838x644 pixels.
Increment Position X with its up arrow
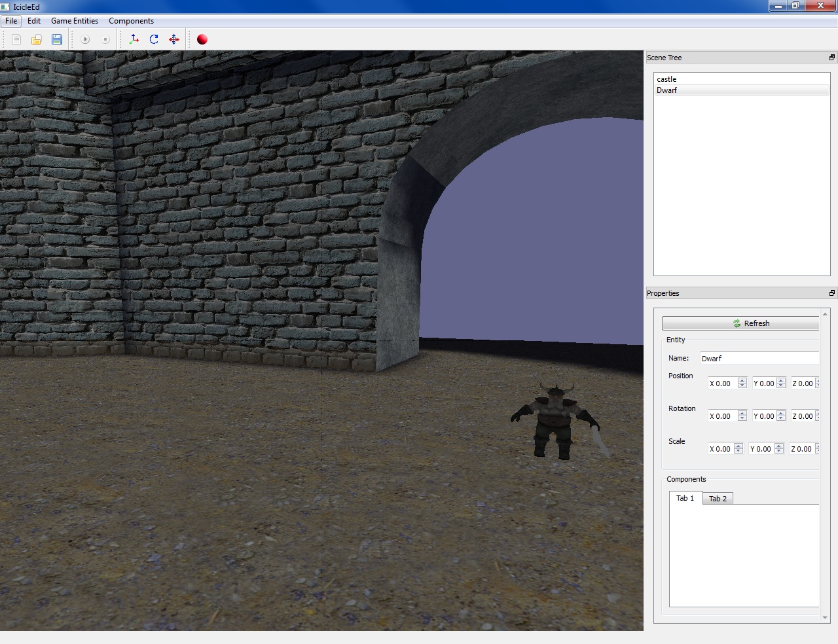point(742,380)
